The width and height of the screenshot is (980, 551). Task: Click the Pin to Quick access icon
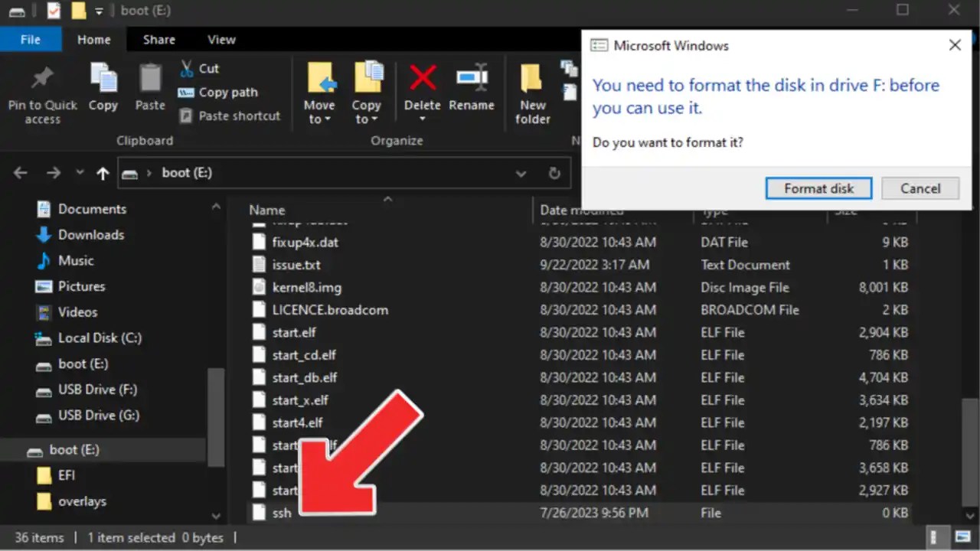point(42,78)
